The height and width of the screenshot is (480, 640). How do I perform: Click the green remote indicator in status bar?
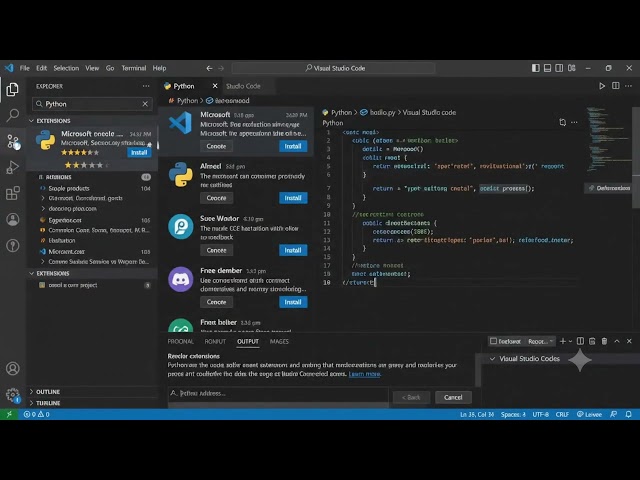pyautogui.click(x=9, y=414)
